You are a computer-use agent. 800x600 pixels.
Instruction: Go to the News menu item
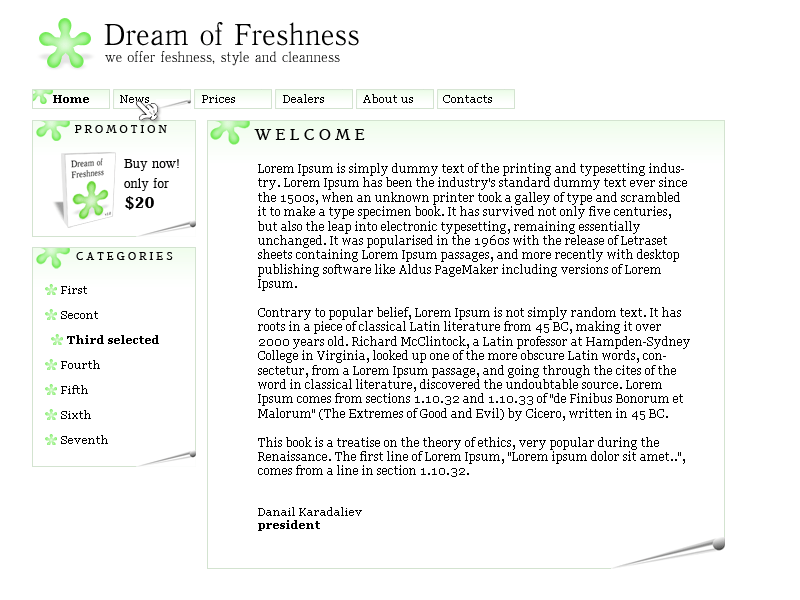pos(135,99)
